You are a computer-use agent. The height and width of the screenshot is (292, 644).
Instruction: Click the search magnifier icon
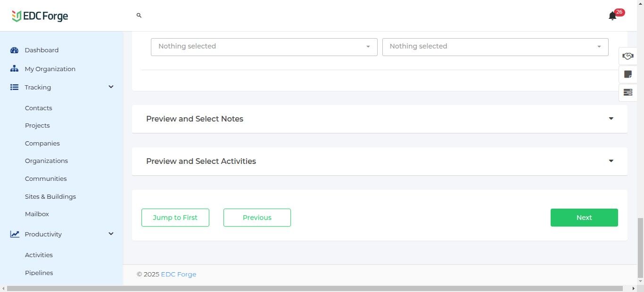pos(139,16)
